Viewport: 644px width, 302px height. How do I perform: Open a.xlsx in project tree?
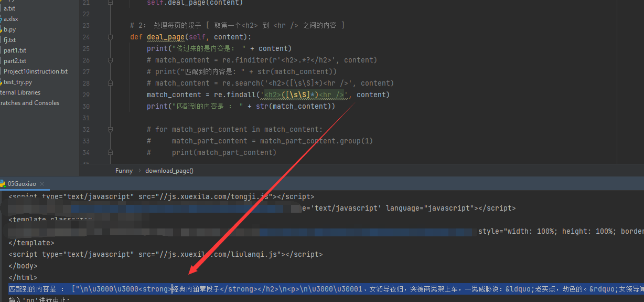tap(11, 19)
